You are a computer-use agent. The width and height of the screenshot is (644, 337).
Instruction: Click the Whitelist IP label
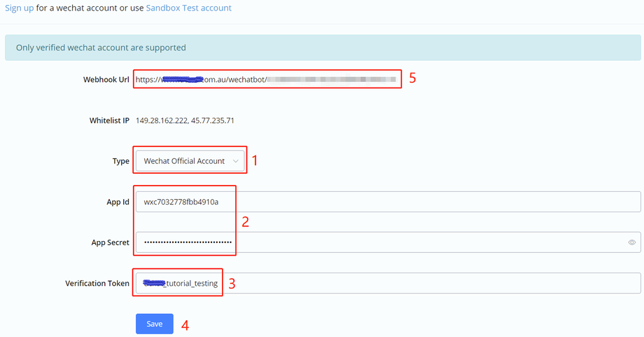109,121
